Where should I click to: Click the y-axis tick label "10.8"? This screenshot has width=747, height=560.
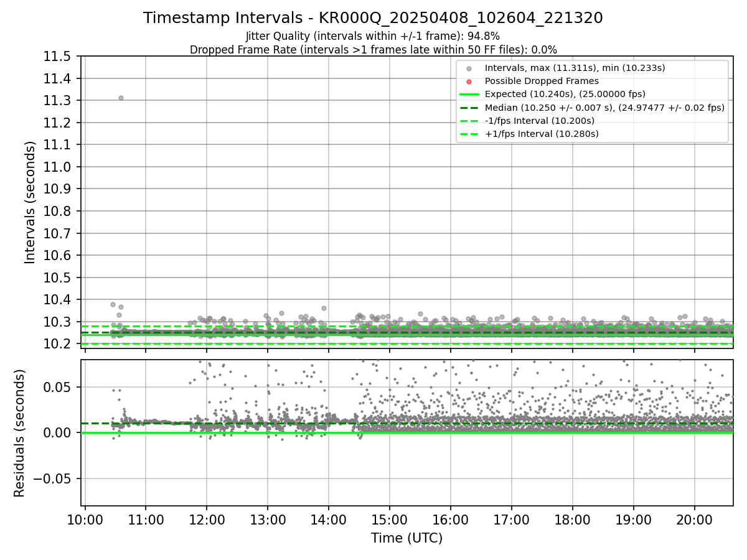tap(56, 212)
